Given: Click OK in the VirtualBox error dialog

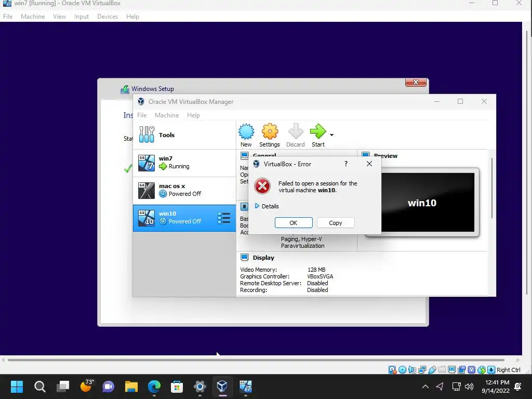Looking at the screenshot, I should click(294, 223).
